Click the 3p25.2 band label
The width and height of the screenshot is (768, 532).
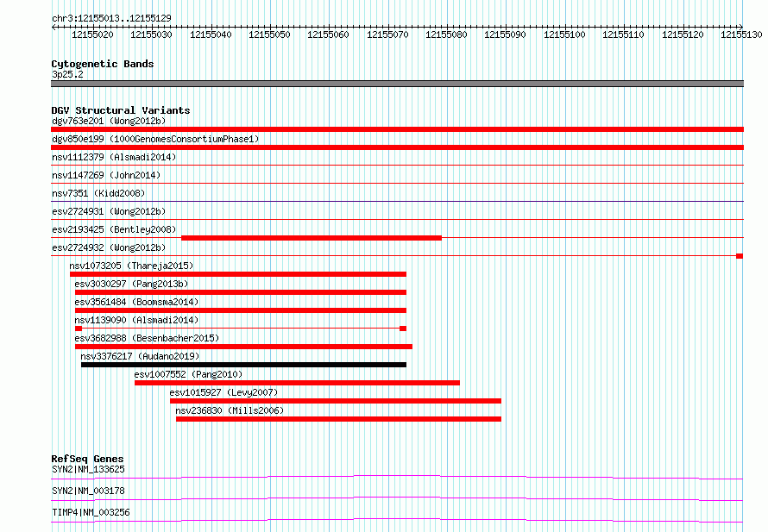point(67,74)
